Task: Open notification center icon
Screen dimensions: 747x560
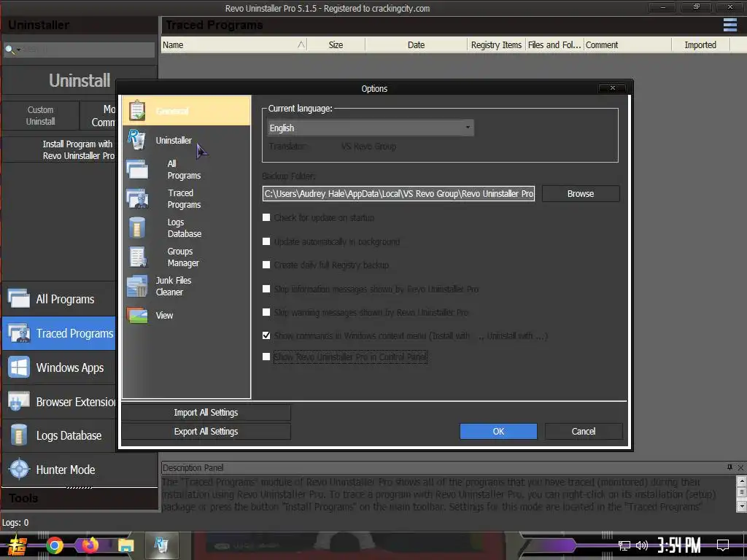Action: (723, 545)
